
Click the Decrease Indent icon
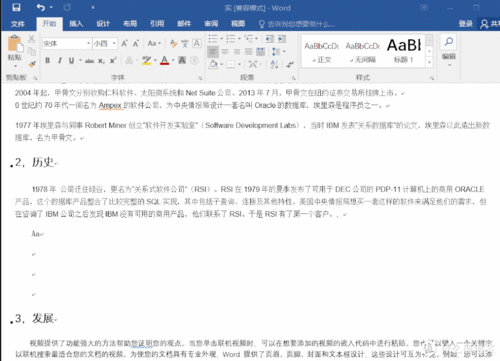pyautogui.click(x=270, y=39)
